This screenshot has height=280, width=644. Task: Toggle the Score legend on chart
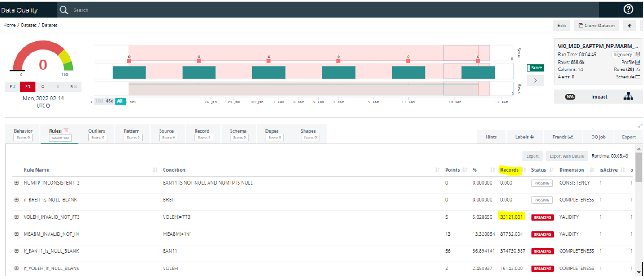[535, 68]
